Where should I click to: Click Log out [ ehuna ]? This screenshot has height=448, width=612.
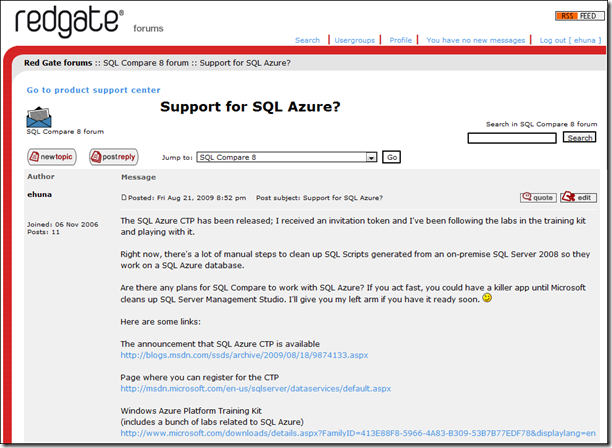(570, 40)
